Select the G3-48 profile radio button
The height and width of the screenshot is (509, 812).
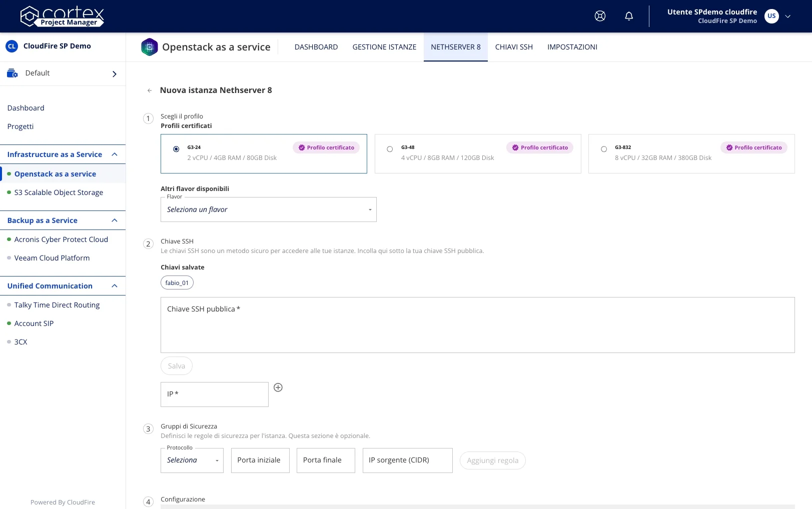(390, 148)
